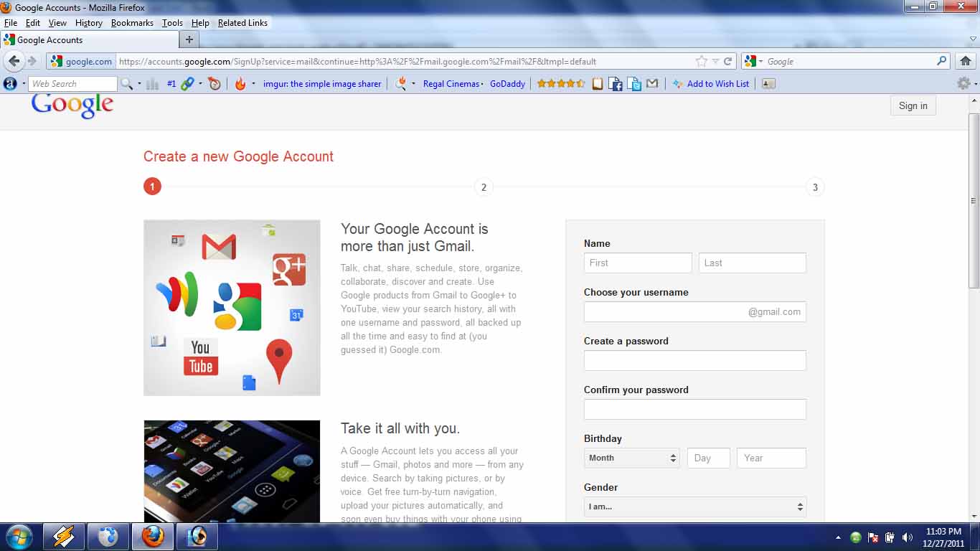
Task: Click the Twitter share icon in toolbar
Action: click(634, 84)
